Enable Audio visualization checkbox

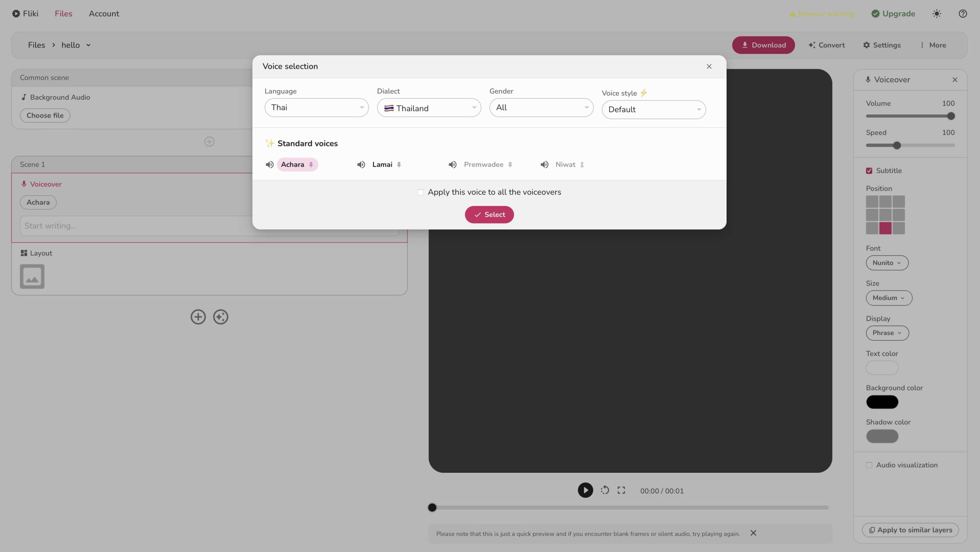[869, 465]
